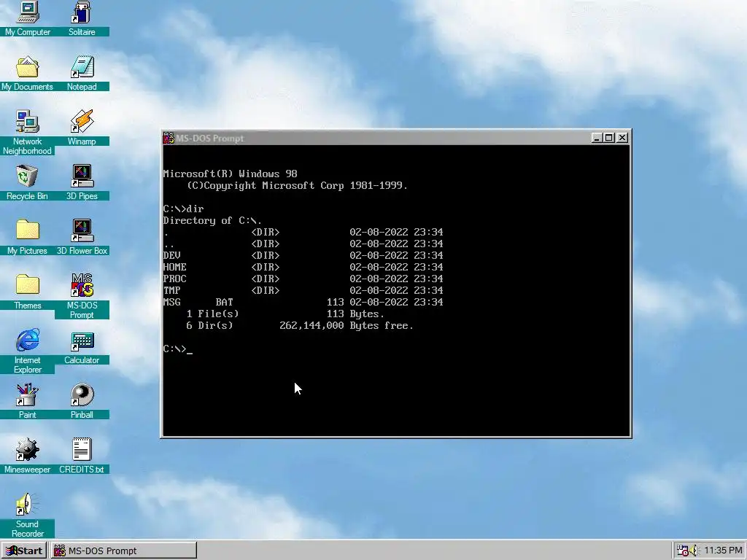
Task: Click the HOME directory entry
Action: pos(303,267)
